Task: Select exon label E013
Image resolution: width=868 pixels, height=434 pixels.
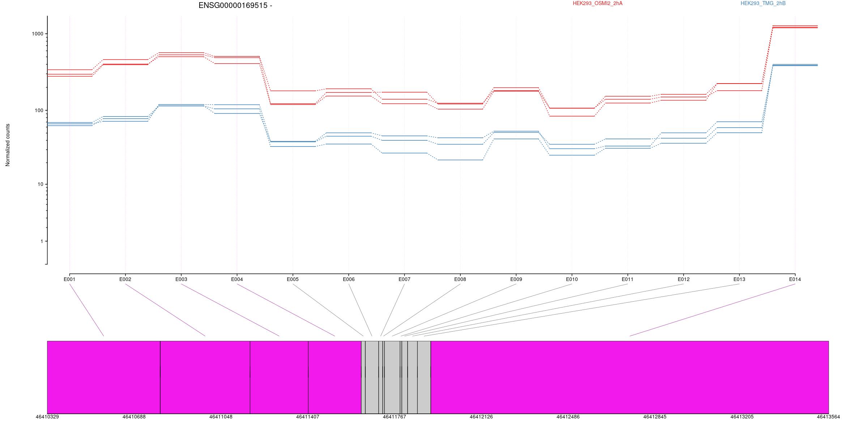Action: [x=739, y=279]
